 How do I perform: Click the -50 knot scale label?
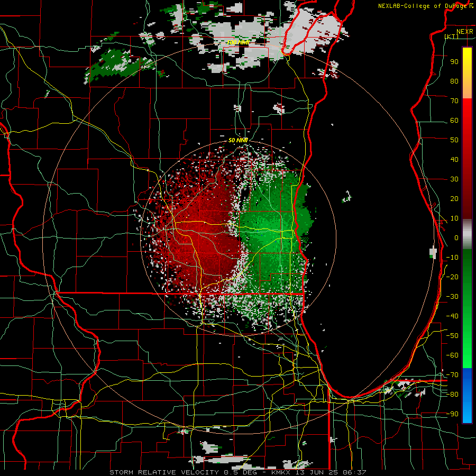pos(452,336)
